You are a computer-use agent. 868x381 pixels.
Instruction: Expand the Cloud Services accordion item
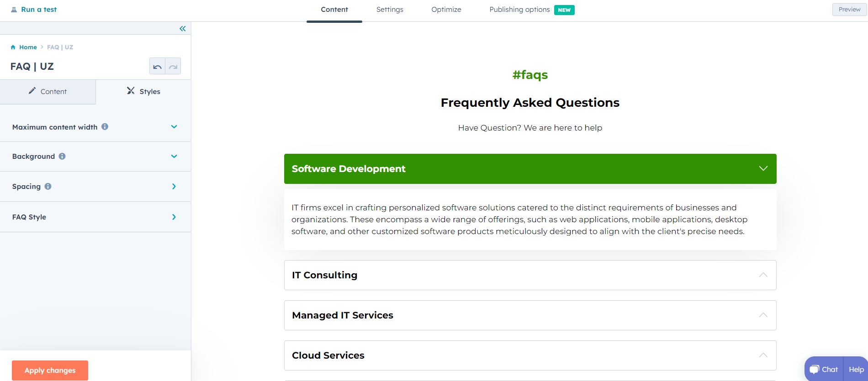(x=763, y=355)
